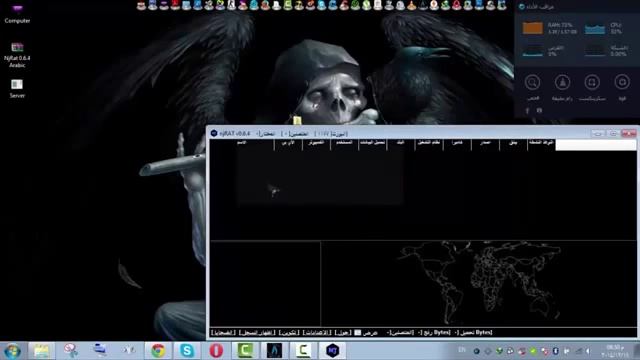Click the orange RAM usage graph

pyautogui.click(x=533, y=28)
